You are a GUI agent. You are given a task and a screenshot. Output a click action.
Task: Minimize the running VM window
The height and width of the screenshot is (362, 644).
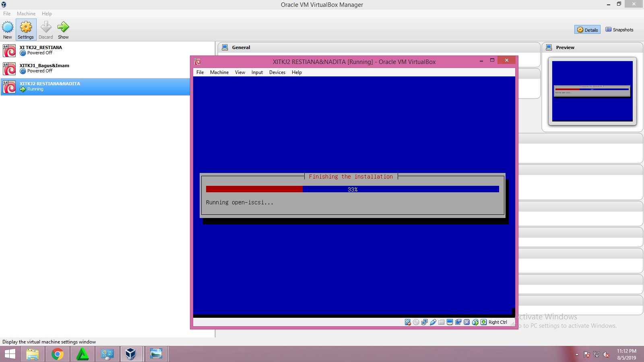click(481, 60)
